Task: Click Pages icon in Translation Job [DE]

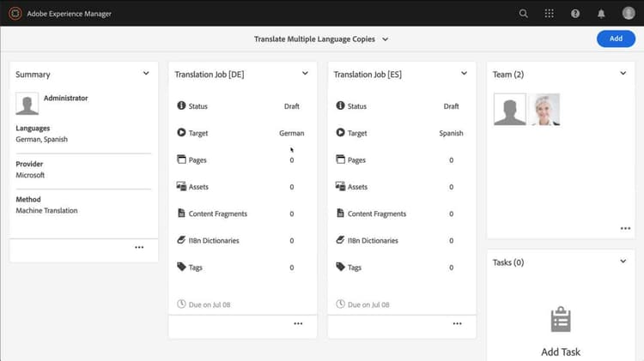Action: 181,159
